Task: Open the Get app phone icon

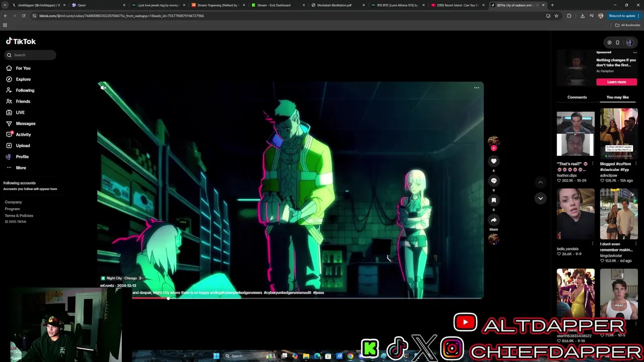Action: coord(618,42)
